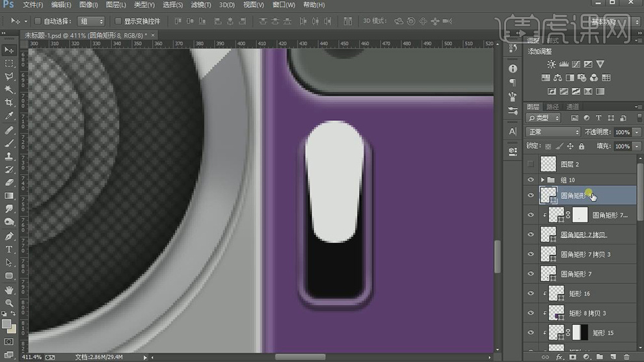Add a Brightness/Contrast adjustment
This screenshot has height=362, width=644.
tap(551, 64)
